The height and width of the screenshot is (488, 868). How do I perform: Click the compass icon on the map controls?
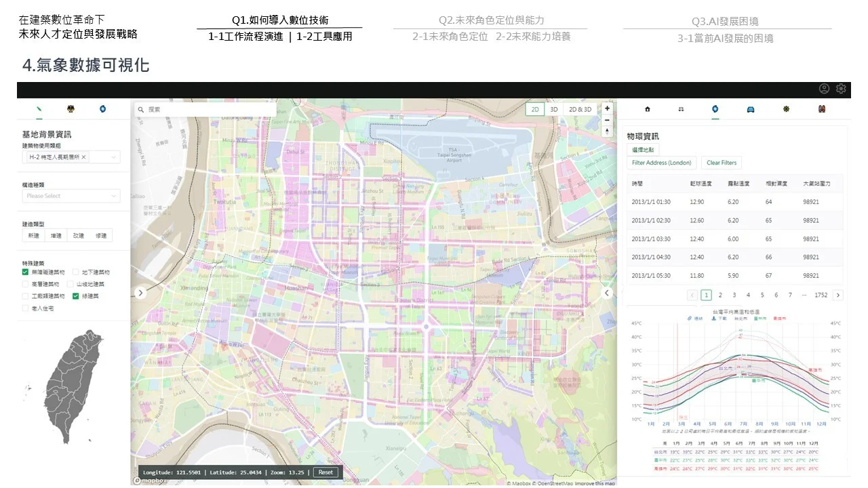[x=606, y=131]
